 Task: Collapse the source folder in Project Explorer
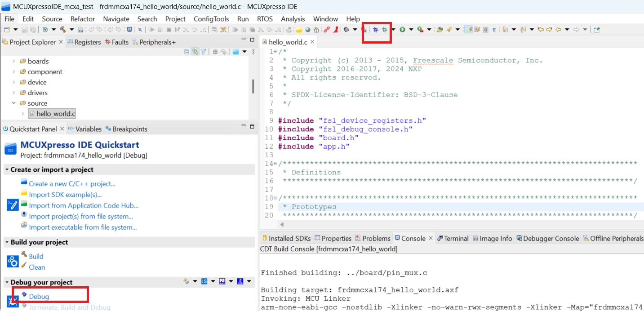pos(14,103)
